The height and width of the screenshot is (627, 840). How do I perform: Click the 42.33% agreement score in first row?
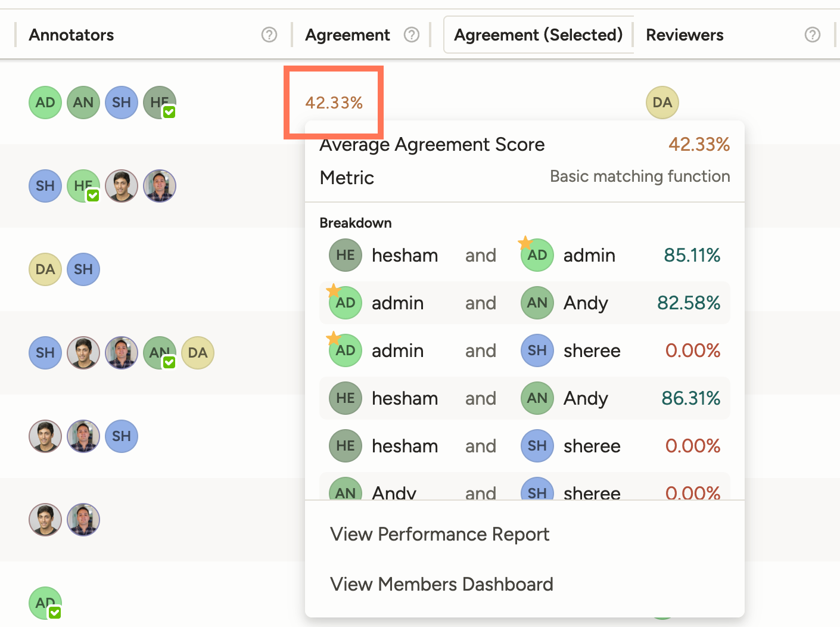point(334,103)
